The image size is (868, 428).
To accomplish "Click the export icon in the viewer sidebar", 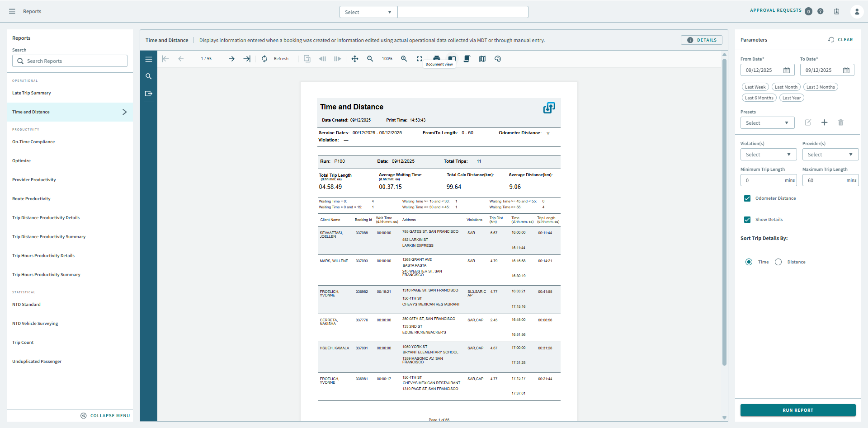I will (149, 94).
